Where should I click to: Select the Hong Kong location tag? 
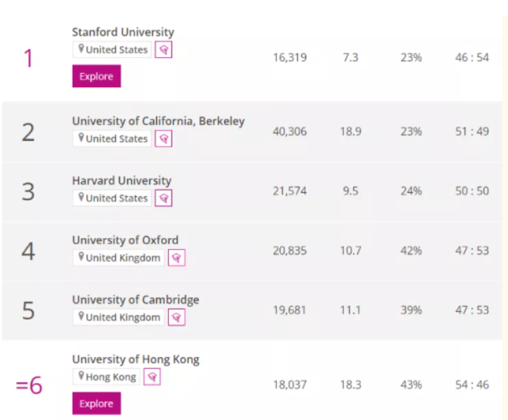(106, 377)
